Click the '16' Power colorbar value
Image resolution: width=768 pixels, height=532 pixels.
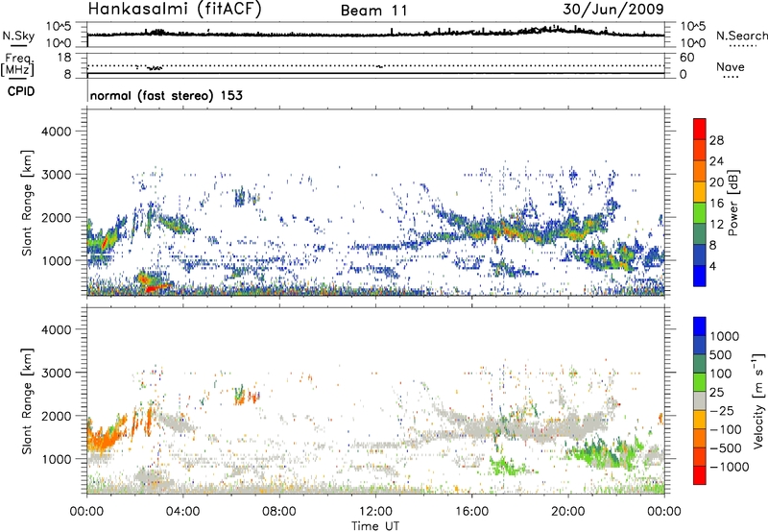[716, 204]
